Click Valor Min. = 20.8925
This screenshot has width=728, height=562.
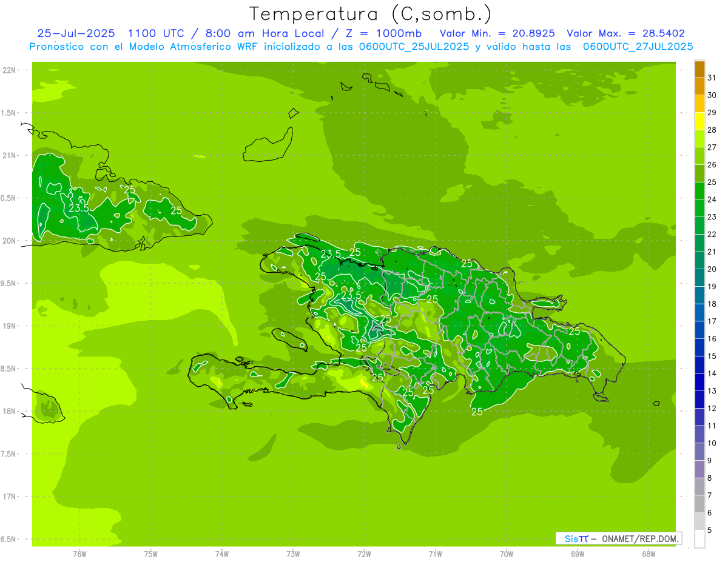[497, 33]
